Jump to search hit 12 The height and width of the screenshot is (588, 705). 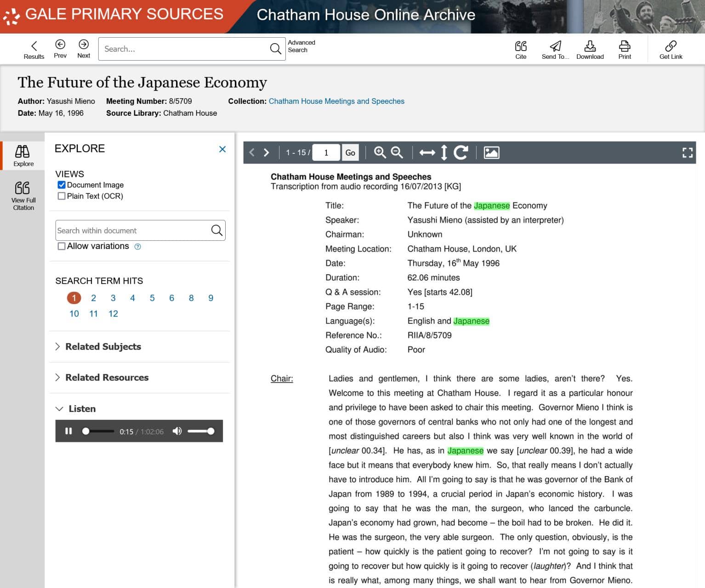113,313
